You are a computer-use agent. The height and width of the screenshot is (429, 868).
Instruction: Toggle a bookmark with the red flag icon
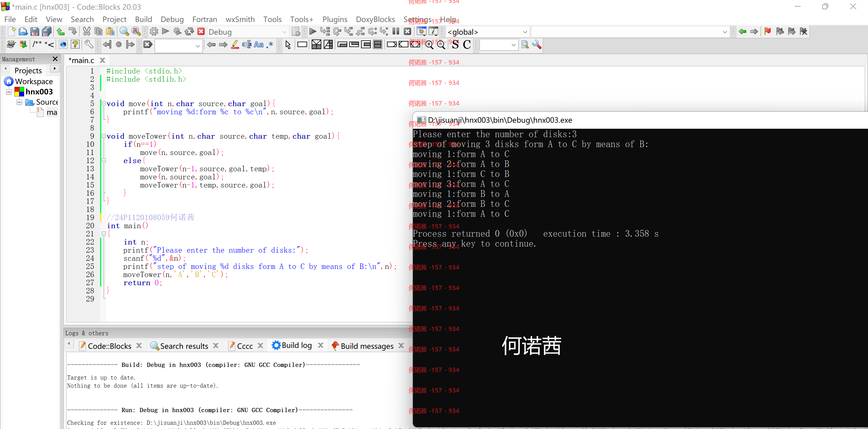(x=768, y=32)
